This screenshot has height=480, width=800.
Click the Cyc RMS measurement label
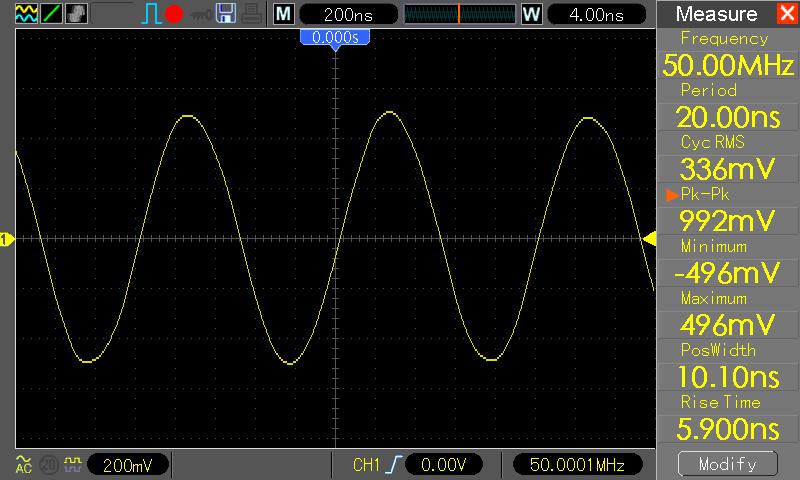point(713,142)
